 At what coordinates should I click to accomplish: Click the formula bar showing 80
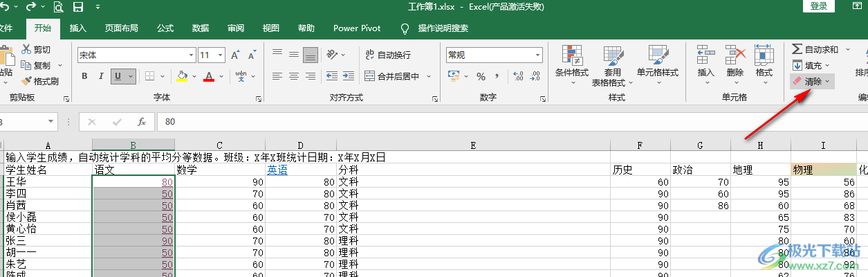[512, 121]
